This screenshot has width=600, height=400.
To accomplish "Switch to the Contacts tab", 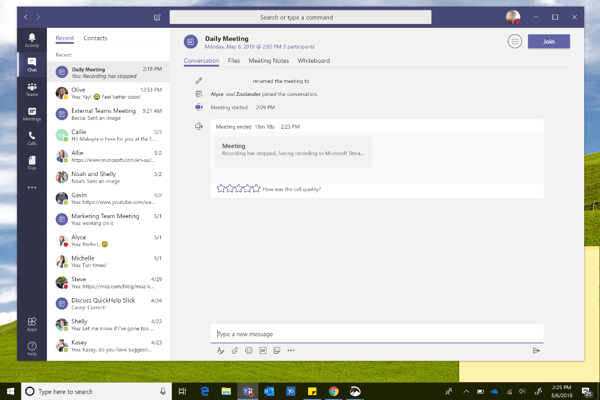I will (x=95, y=38).
